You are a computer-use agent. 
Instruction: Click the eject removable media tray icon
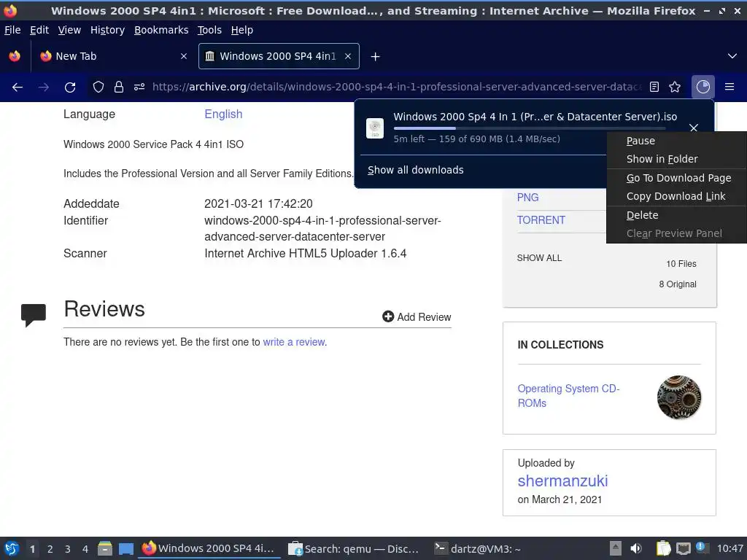616,548
